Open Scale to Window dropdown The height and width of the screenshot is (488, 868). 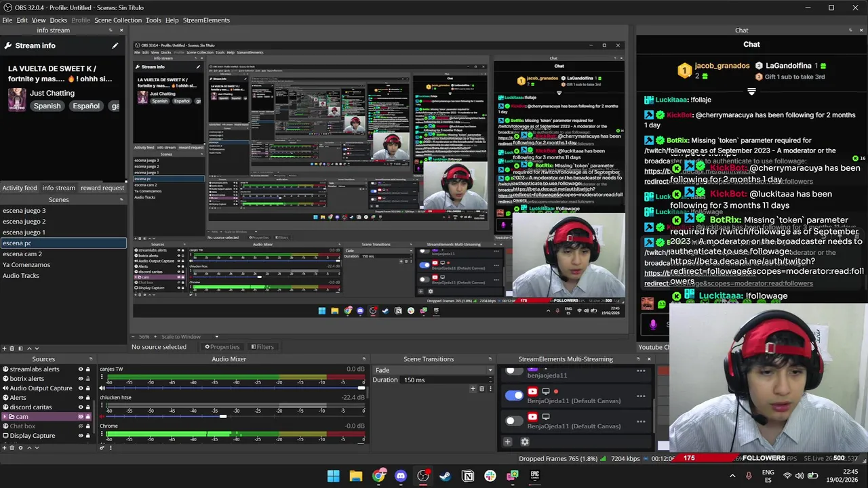(190, 336)
